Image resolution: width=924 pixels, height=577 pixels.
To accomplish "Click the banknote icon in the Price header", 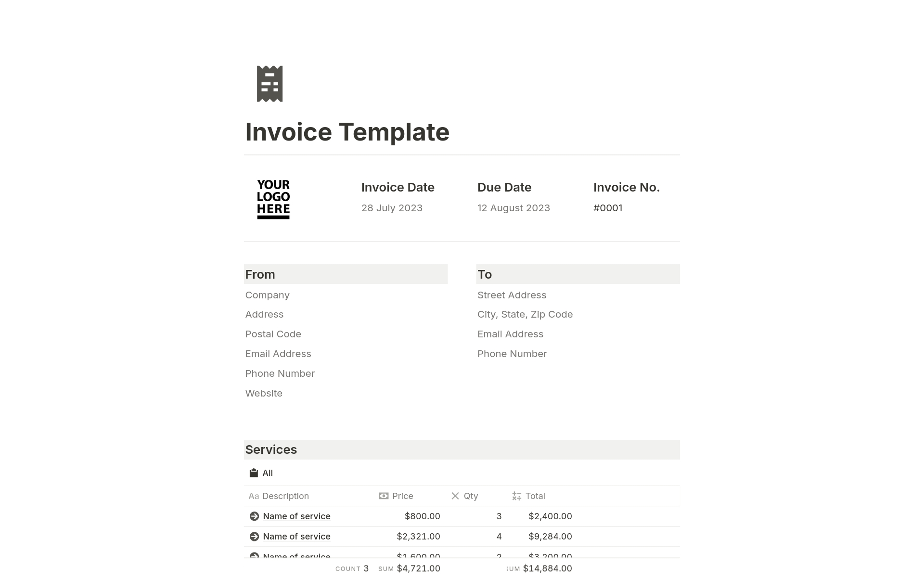I will click(x=384, y=496).
